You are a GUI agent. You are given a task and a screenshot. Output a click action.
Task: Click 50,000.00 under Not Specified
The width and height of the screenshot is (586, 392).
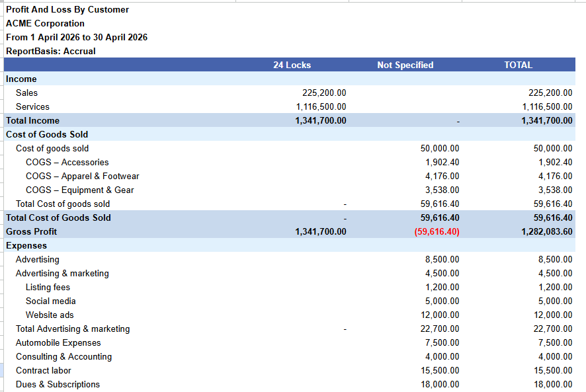coord(439,148)
